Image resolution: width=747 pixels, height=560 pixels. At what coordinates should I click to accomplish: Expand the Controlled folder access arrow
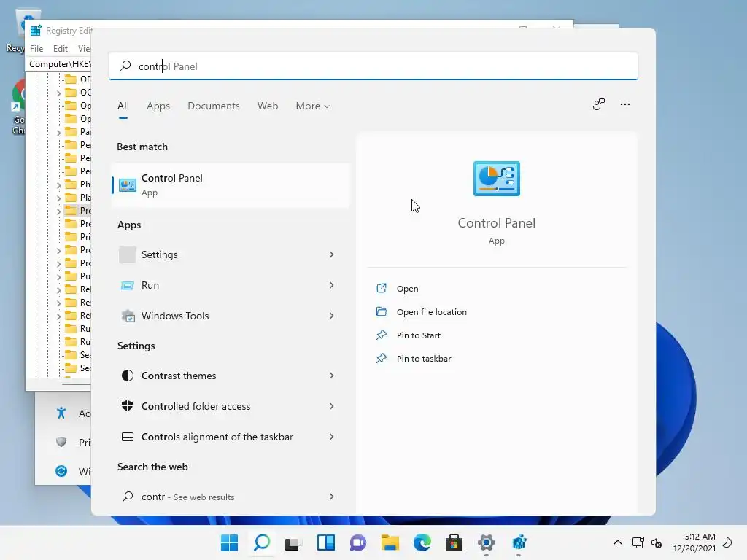pyautogui.click(x=332, y=406)
